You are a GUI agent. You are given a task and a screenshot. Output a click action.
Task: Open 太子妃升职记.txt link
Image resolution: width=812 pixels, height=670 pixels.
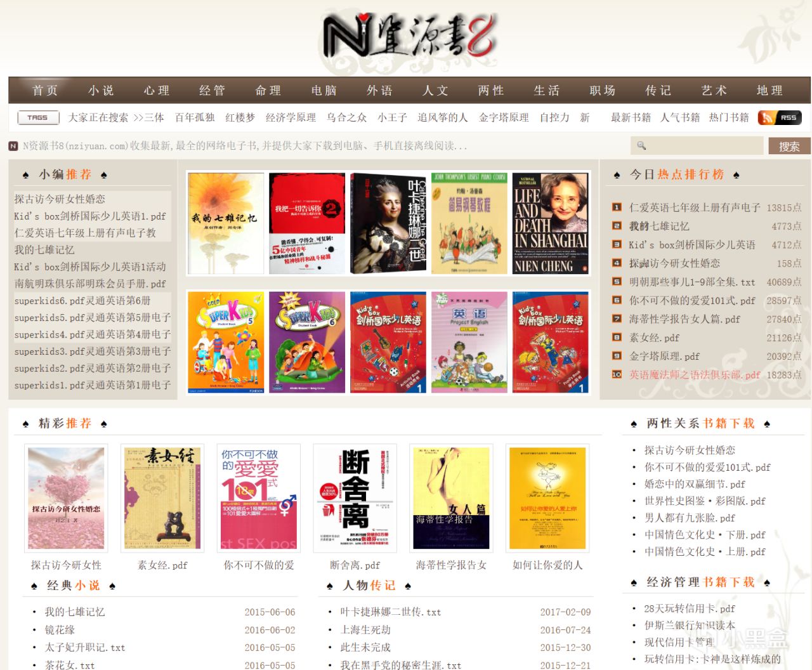click(85, 648)
